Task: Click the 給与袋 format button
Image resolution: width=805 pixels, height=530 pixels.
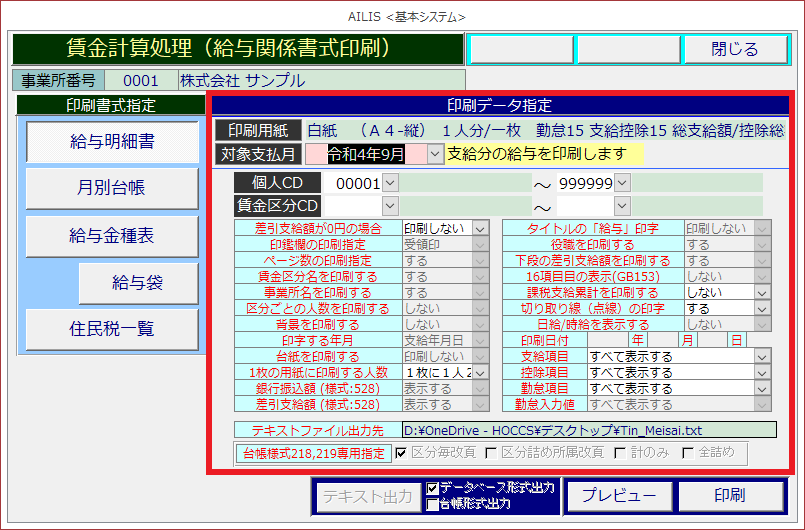Action: pos(136,284)
